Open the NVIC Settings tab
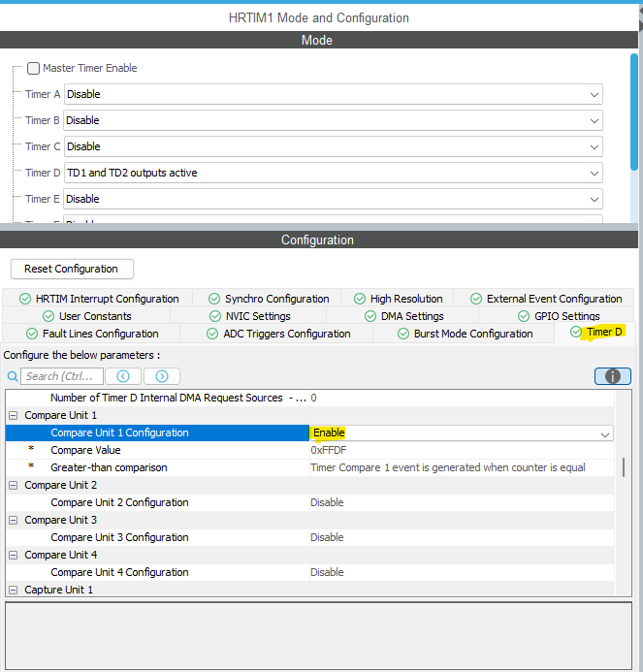This screenshot has width=643, height=672. click(x=249, y=316)
